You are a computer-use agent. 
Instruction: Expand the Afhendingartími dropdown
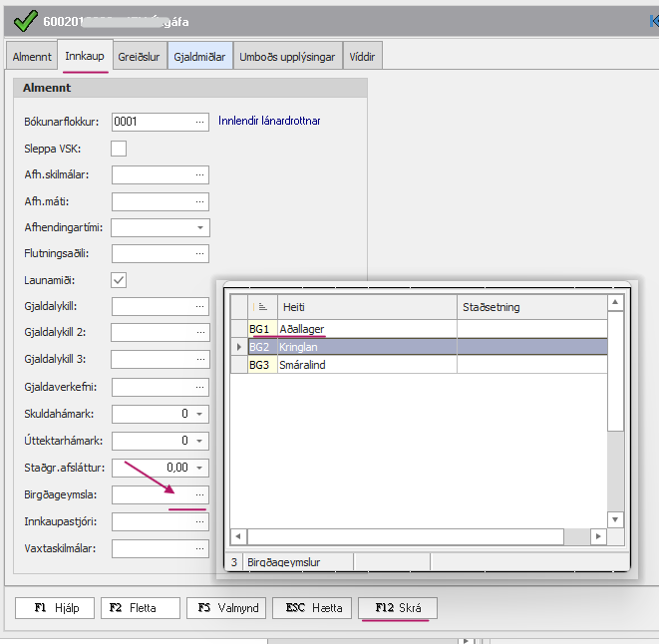point(199,227)
